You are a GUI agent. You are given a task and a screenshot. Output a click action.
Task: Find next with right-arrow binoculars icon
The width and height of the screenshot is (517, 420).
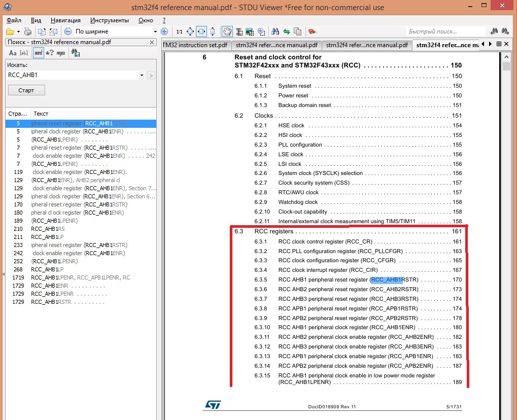point(505,31)
